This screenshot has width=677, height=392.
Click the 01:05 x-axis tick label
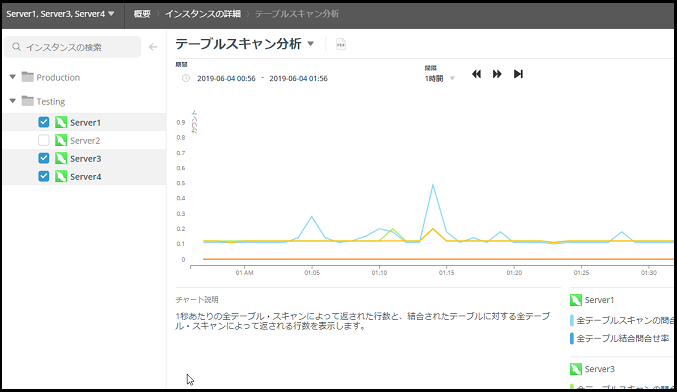(312, 273)
